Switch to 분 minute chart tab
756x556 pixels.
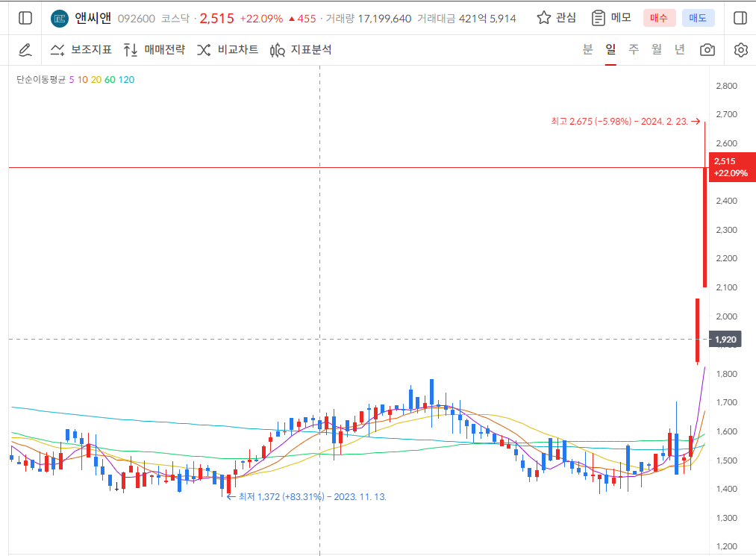[587, 49]
